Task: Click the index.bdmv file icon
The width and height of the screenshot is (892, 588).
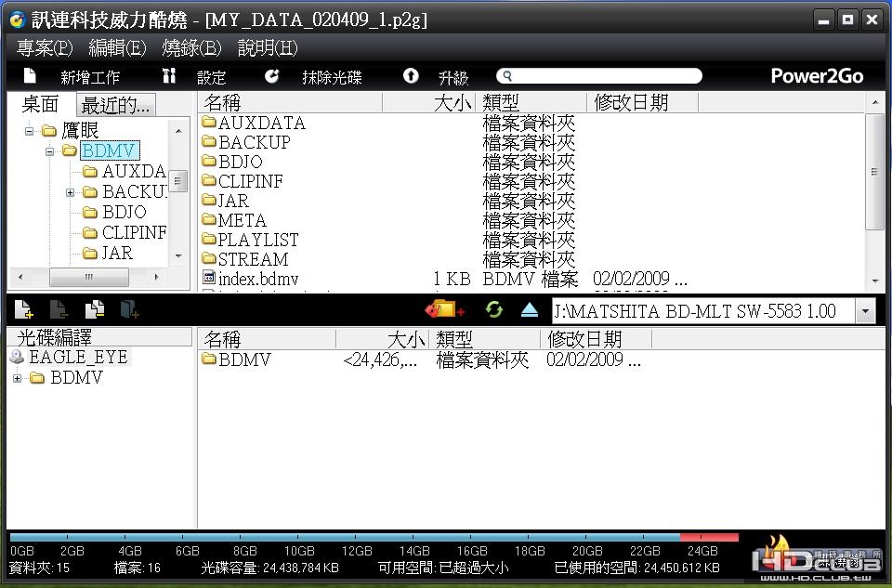Action: tap(209, 278)
